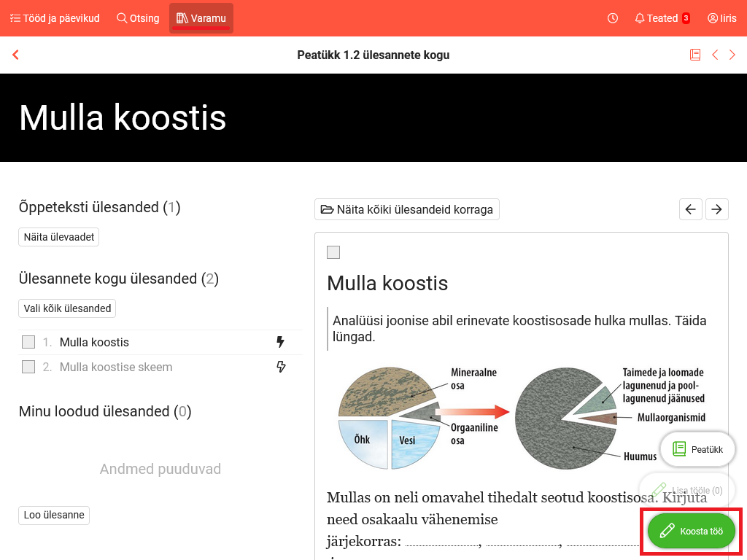
Task: Open Teated notifications bell
Action: click(x=662, y=18)
